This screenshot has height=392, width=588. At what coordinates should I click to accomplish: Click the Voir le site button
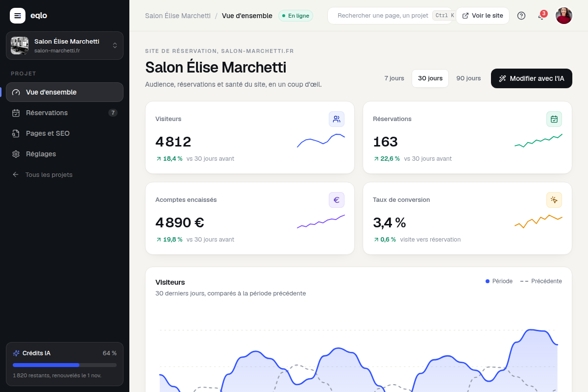point(483,16)
